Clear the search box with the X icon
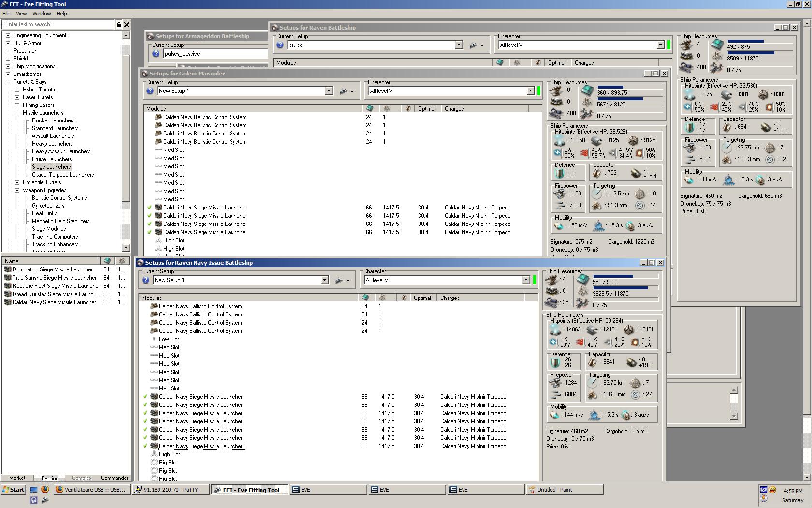The image size is (812, 508). click(127, 24)
